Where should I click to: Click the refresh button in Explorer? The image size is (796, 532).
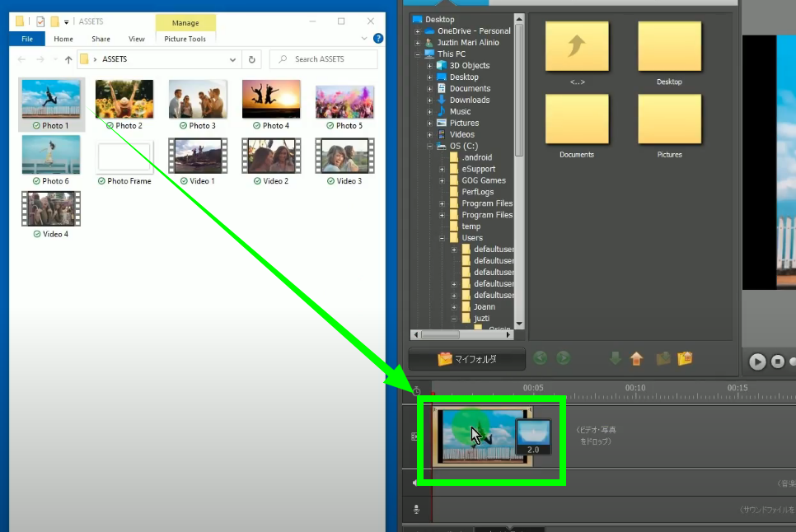[252, 59]
